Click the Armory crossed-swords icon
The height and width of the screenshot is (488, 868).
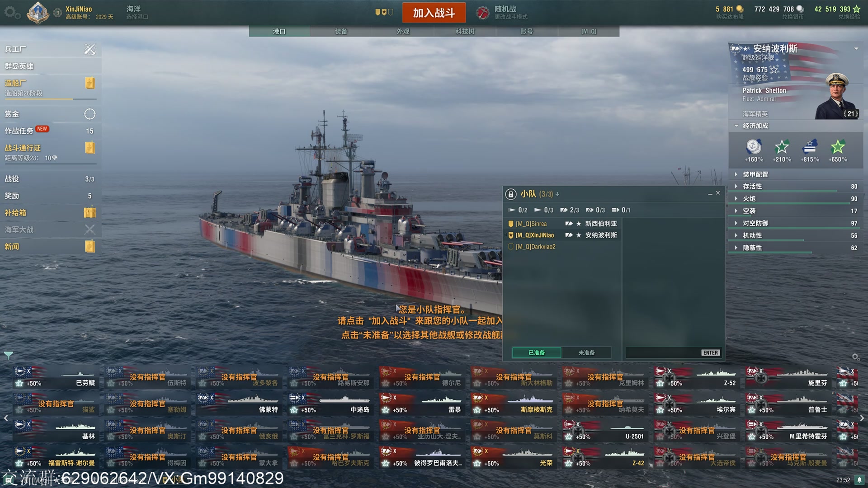click(x=90, y=49)
